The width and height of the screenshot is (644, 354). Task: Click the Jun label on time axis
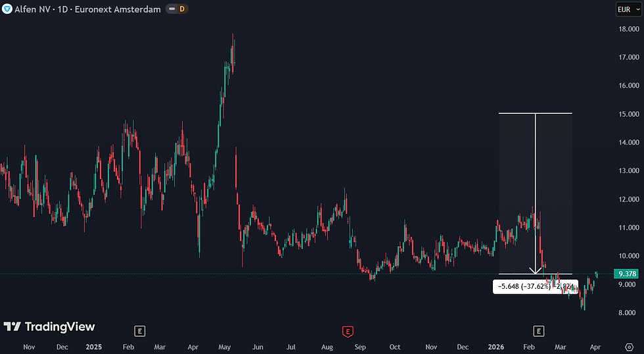point(258,347)
